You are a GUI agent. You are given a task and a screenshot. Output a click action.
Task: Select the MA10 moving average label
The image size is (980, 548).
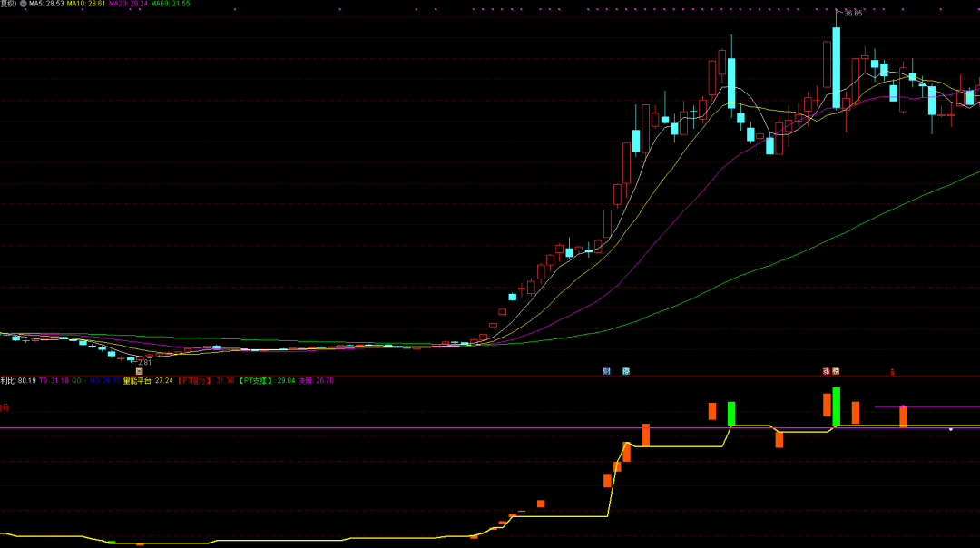(85, 5)
